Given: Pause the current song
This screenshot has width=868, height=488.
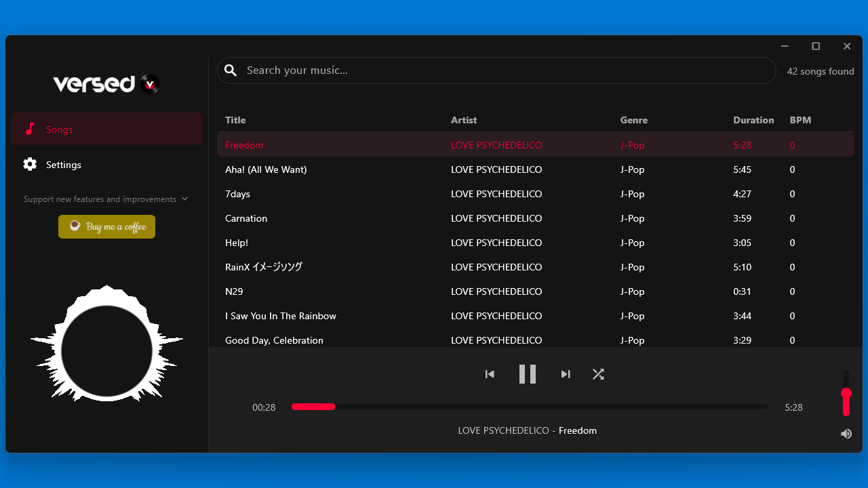Looking at the screenshot, I should point(528,374).
